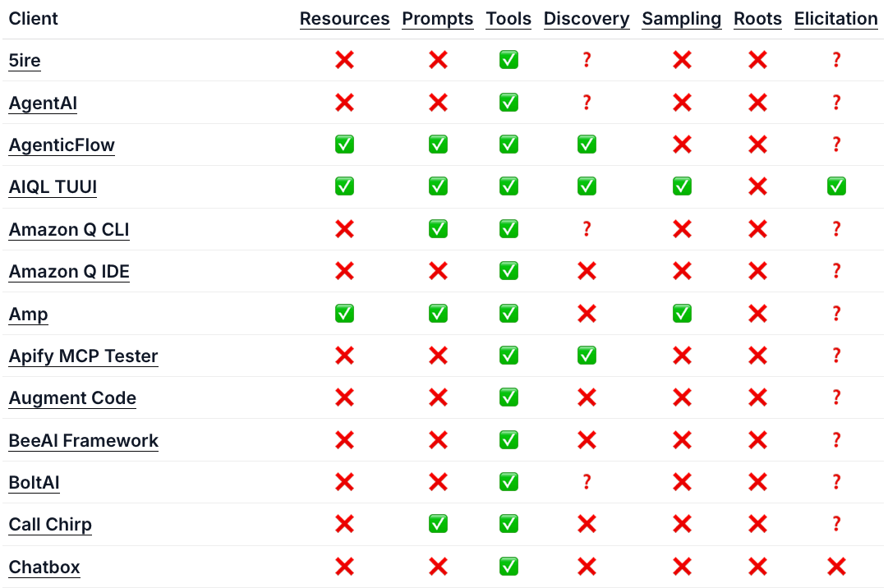Open the Amazon Q CLI link
Screen dimensions: 888x588
point(69,230)
